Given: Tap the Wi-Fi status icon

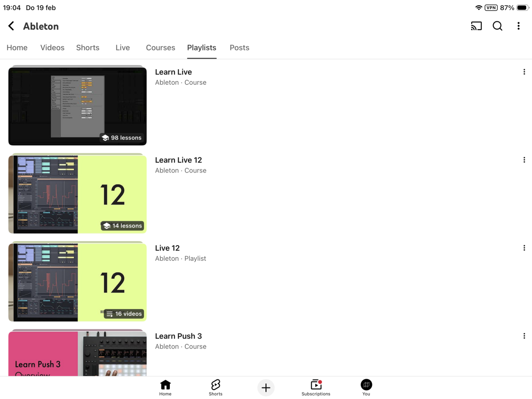Looking at the screenshot, I should 478,8.
